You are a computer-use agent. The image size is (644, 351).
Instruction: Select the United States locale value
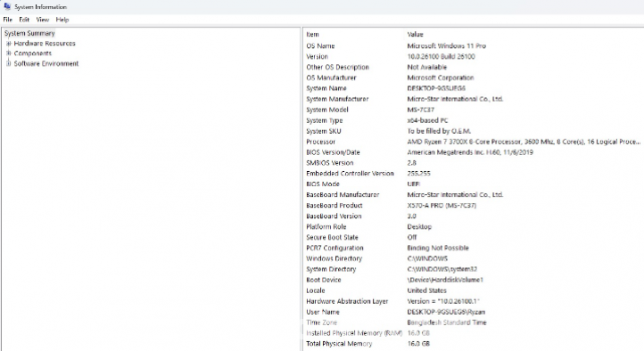click(426, 291)
